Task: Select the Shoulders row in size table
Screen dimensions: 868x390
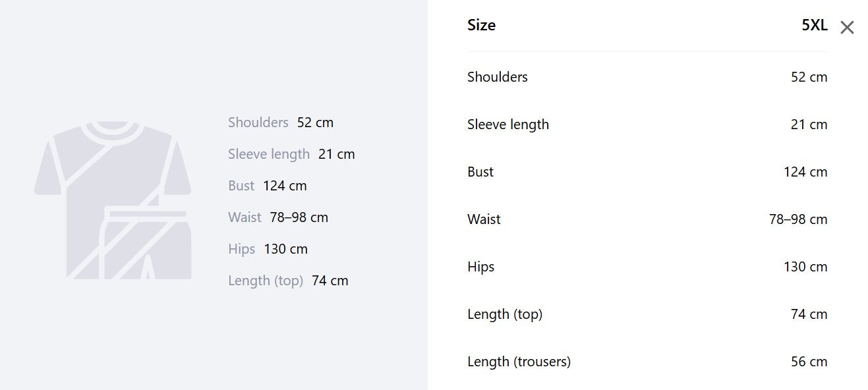Action: 647,77
